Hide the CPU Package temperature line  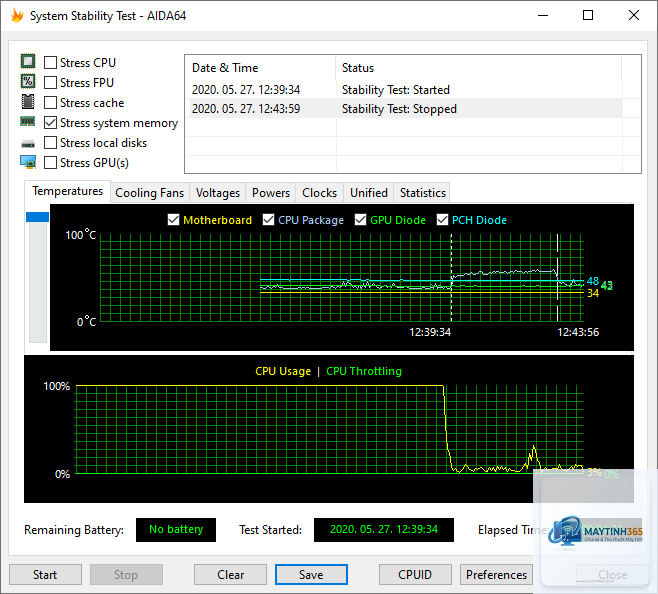pyautogui.click(x=268, y=220)
